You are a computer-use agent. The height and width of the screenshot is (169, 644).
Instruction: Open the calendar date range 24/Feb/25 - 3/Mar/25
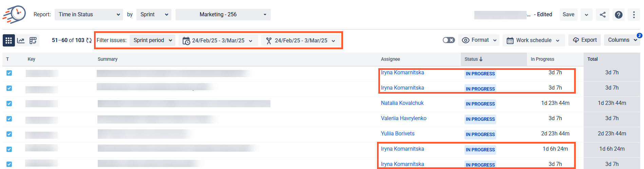218,40
